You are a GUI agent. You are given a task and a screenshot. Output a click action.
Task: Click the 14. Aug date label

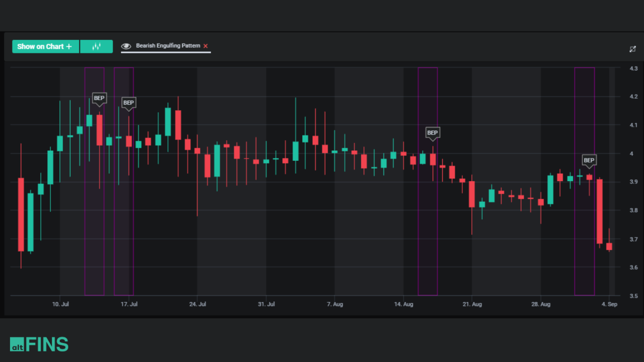(x=403, y=304)
